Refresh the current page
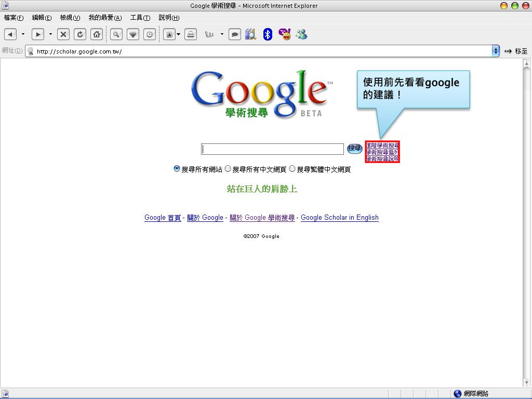This screenshot has width=532, height=399. 79,34
